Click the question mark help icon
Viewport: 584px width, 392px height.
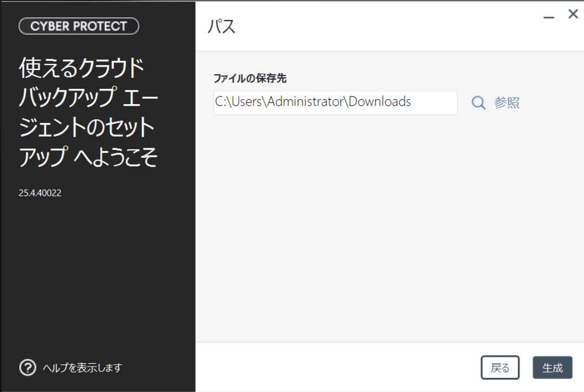[28, 368]
